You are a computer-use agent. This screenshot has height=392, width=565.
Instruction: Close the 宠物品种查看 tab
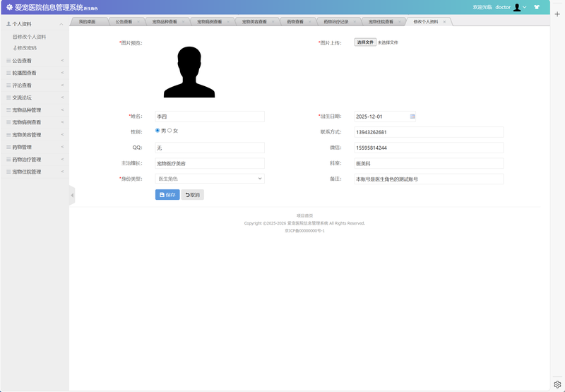click(183, 22)
